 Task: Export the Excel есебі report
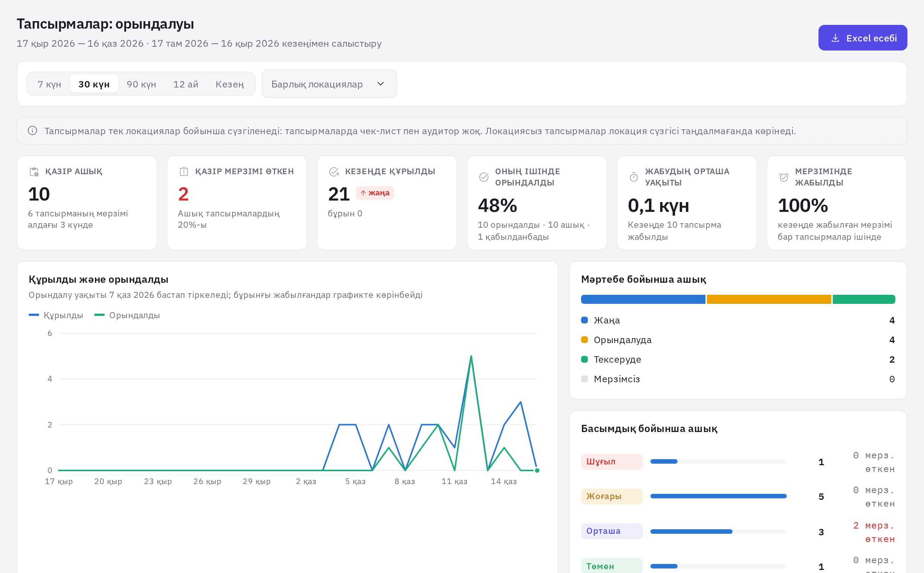click(863, 38)
